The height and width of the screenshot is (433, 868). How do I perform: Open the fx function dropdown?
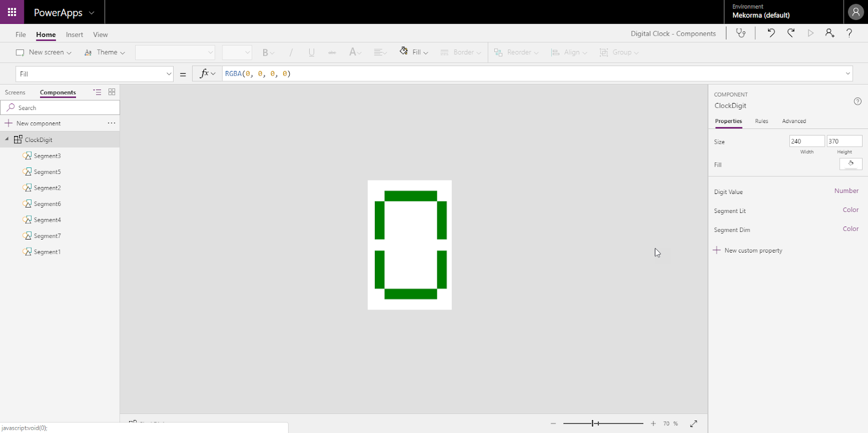tap(207, 74)
